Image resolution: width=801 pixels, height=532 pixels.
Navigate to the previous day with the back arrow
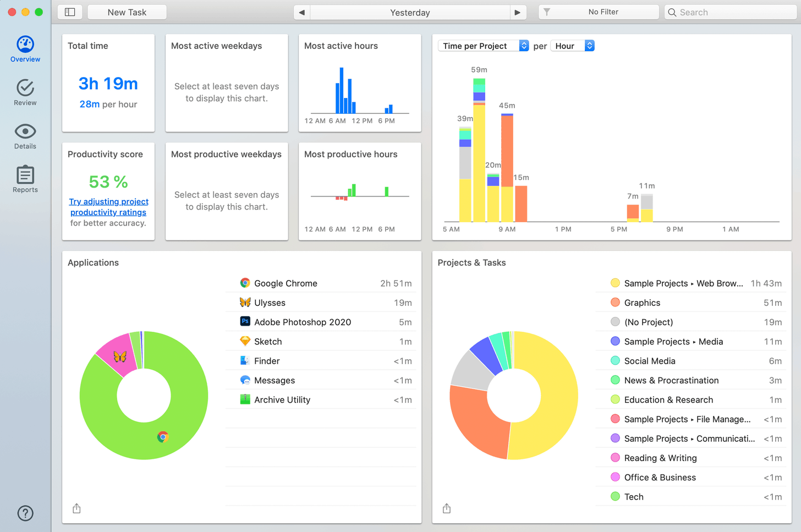coord(301,12)
